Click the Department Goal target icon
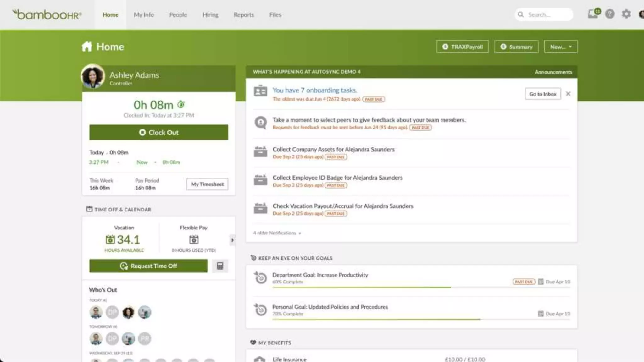644x362 pixels. coord(260,278)
